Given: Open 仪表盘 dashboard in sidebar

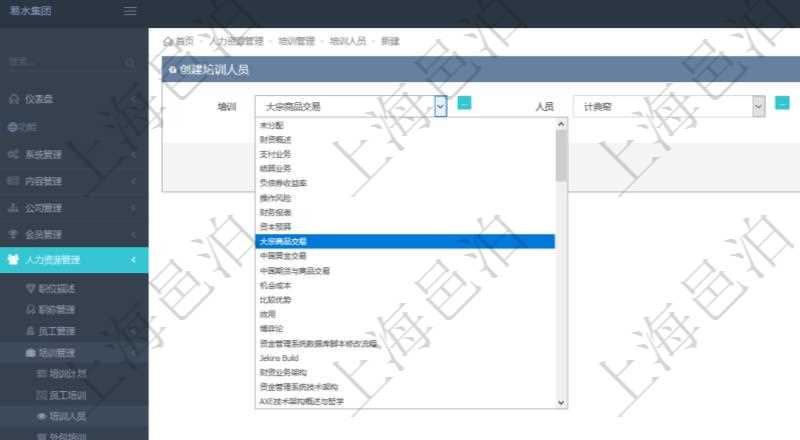Looking at the screenshot, I should (74, 99).
